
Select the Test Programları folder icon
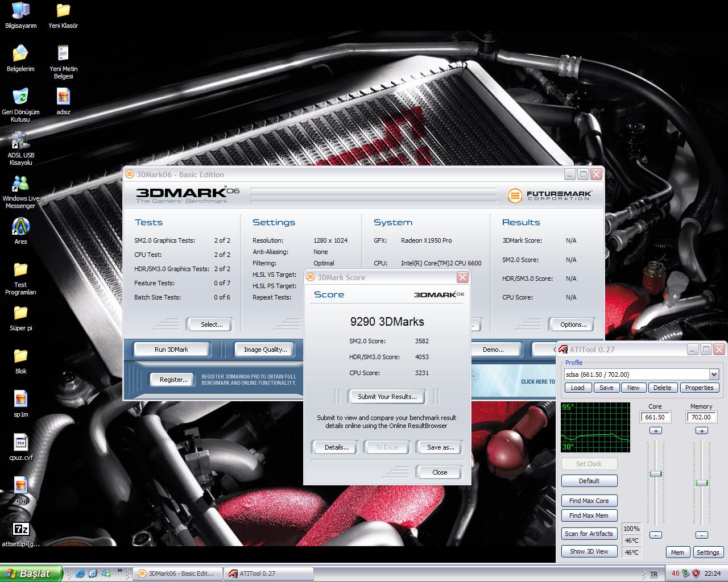pyautogui.click(x=20, y=269)
